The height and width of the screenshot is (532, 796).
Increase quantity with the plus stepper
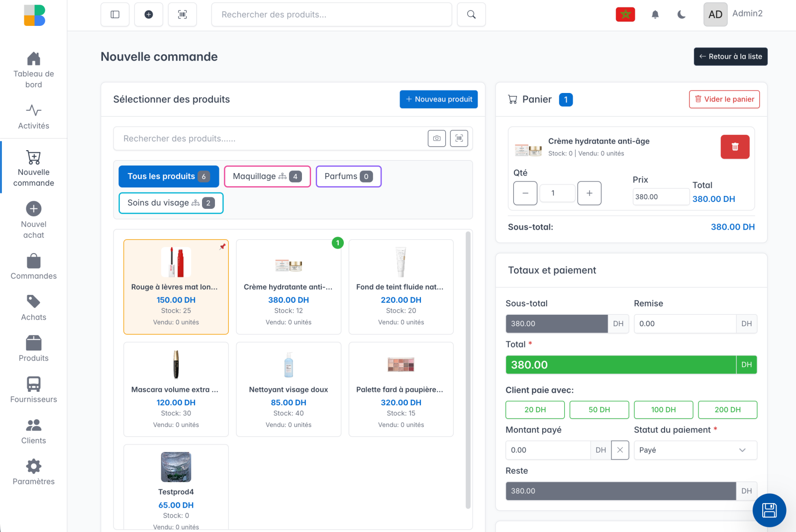(x=589, y=193)
